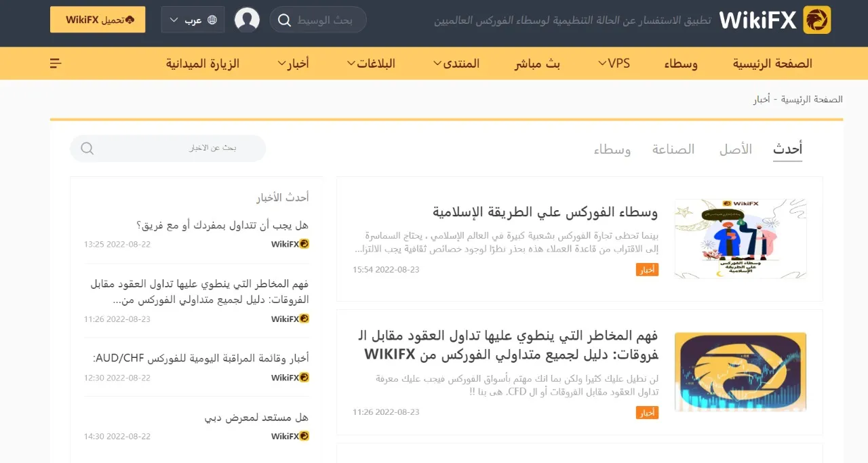Open the hamburger menu icon
This screenshot has height=463, width=868.
pos(56,63)
